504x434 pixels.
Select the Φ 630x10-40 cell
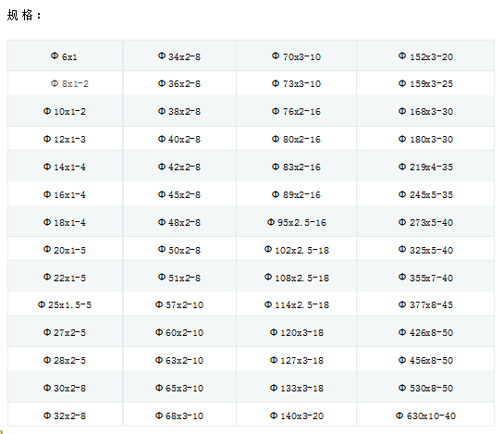[425, 415]
